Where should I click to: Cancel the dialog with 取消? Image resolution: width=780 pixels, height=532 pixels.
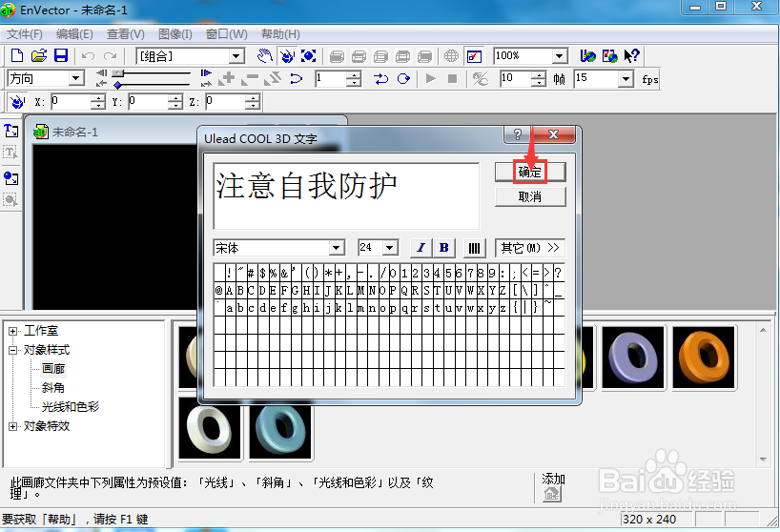pos(530,197)
